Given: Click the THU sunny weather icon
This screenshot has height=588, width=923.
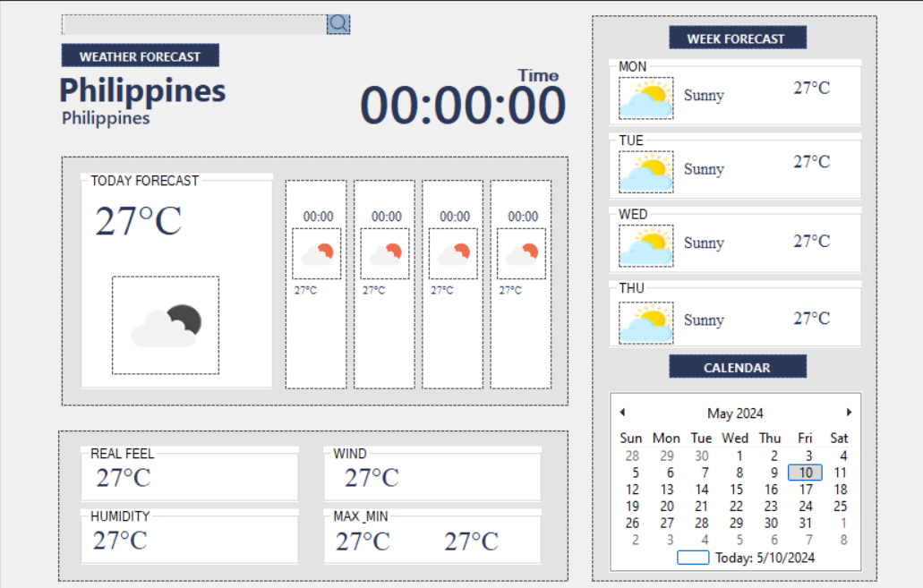Looking at the screenshot, I should [646, 322].
